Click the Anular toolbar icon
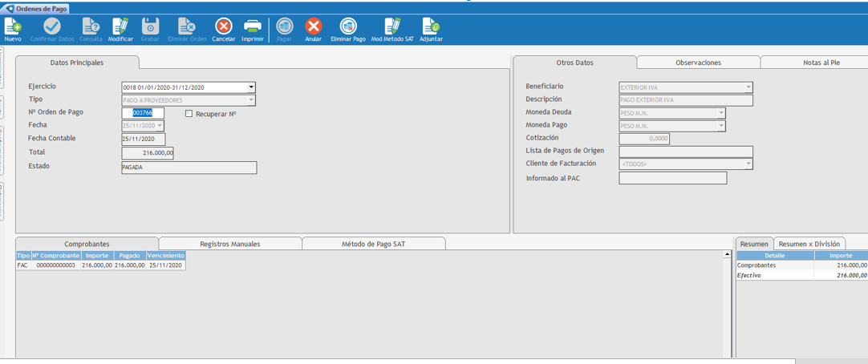 pyautogui.click(x=313, y=27)
